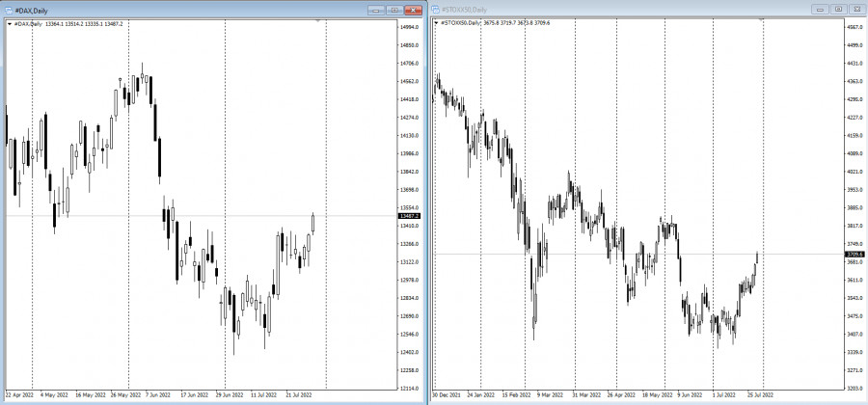Click the 3709.6 current price label
Image resolution: width=868 pixels, height=405 pixels.
coord(854,254)
